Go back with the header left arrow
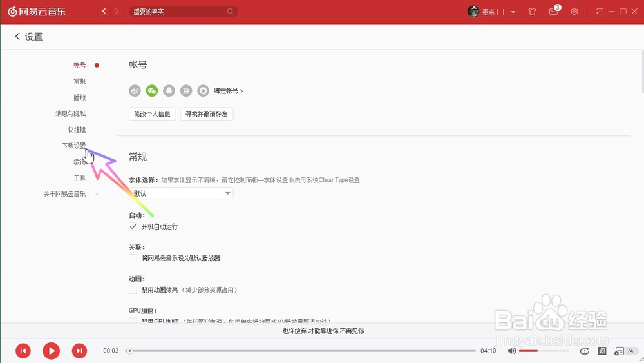The width and height of the screenshot is (644, 363). coord(104,12)
